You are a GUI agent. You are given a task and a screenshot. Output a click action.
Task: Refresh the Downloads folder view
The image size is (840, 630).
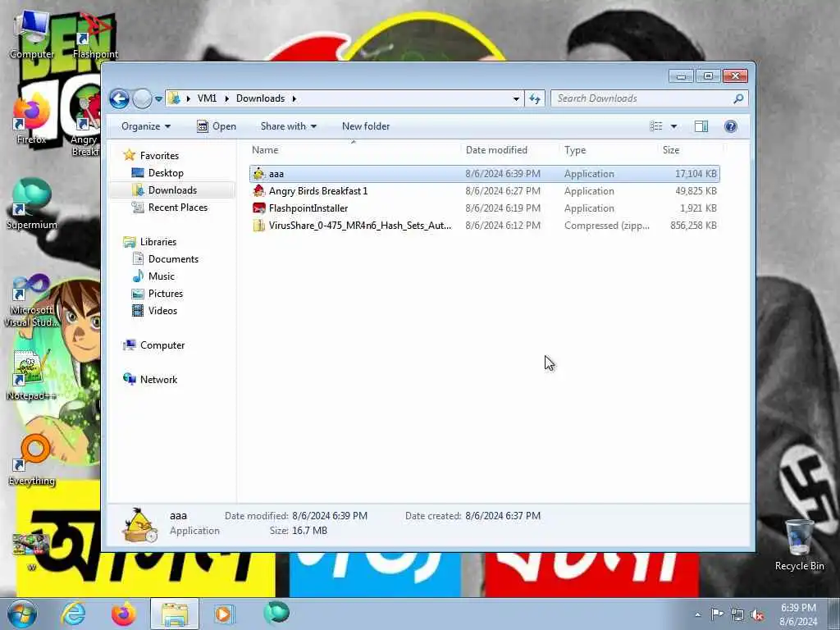(x=535, y=98)
